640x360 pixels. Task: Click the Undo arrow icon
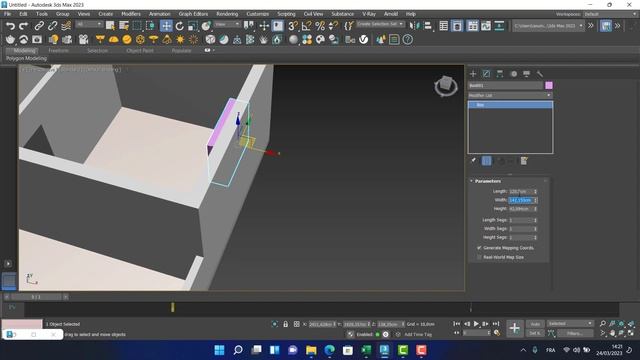(10, 26)
